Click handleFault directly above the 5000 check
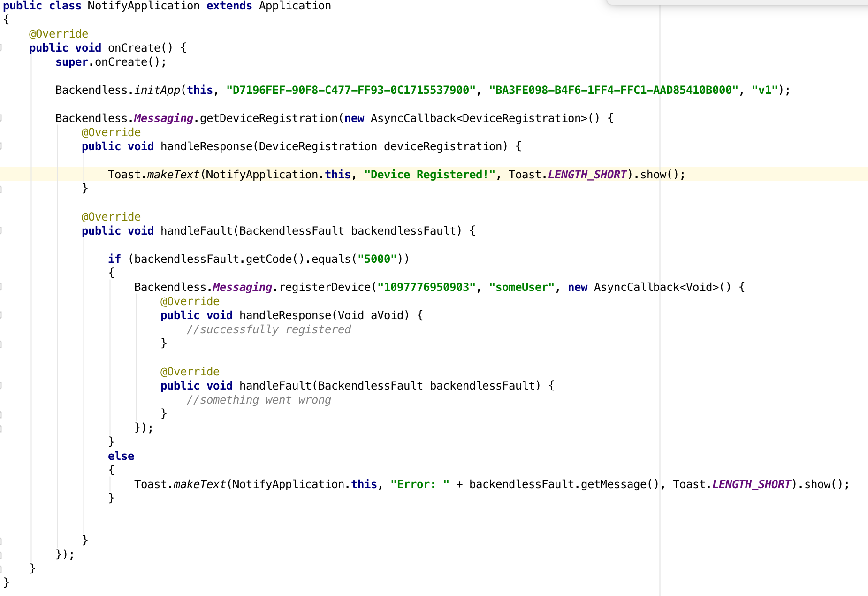This screenshot has height=596, width=868. (197, 231)
